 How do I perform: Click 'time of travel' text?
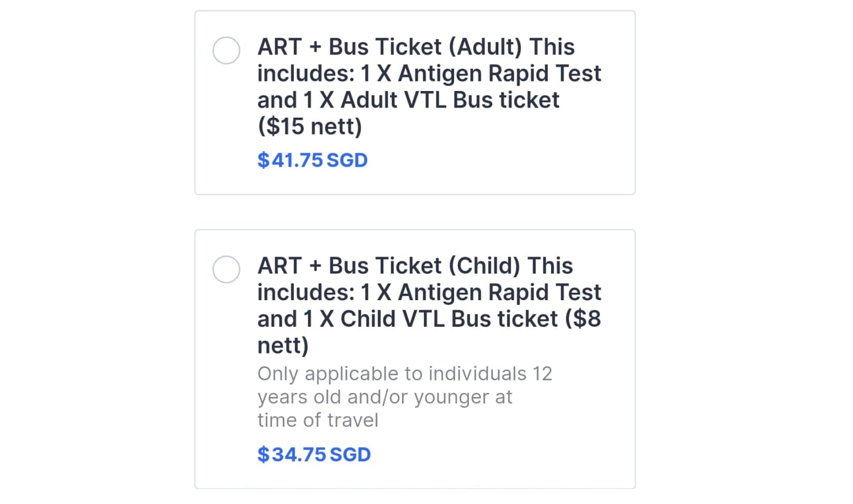(x=318, y=420)
